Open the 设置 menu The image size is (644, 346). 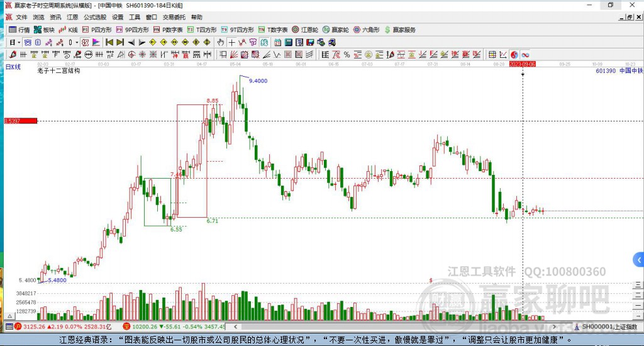tap(118, 17)
